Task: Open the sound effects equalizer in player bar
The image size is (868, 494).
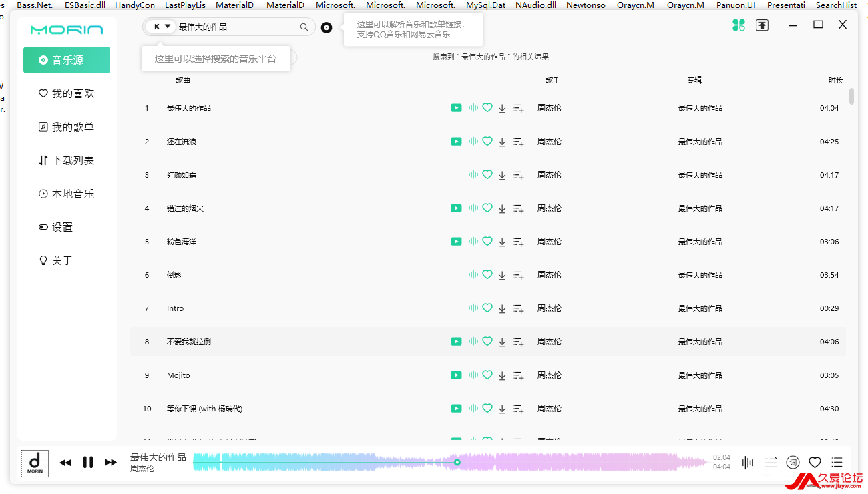Action: (748, 462)
